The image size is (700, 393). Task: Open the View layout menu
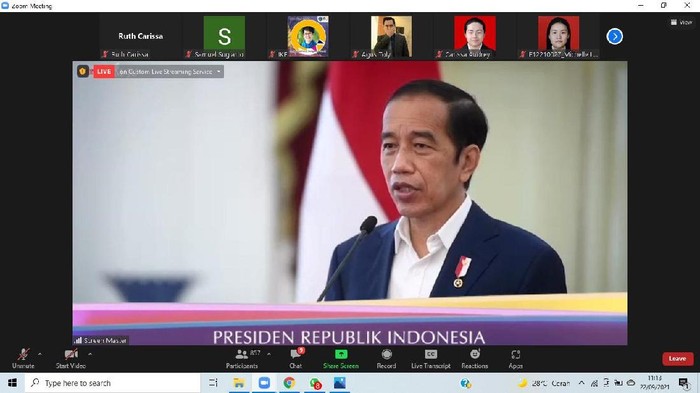click(x=682, y=22)
